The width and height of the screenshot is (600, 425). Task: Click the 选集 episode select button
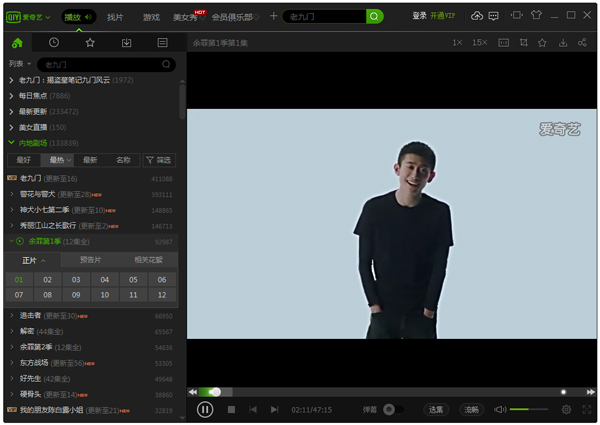point(436,410)
